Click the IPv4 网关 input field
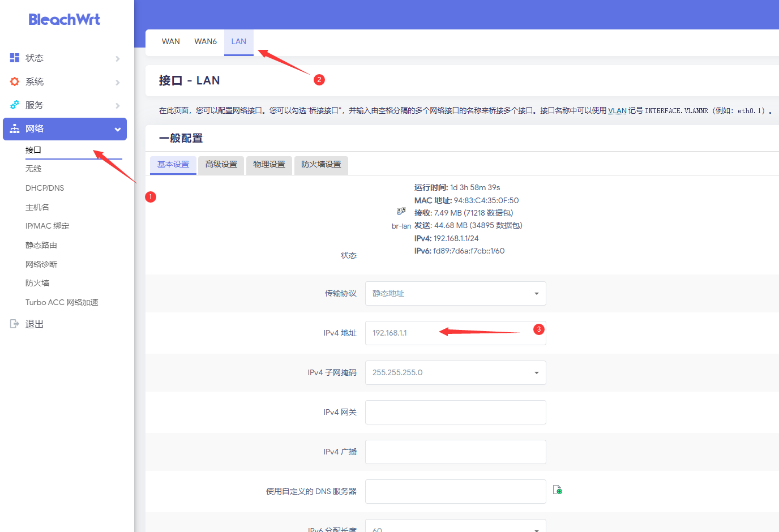 [455, 412]
